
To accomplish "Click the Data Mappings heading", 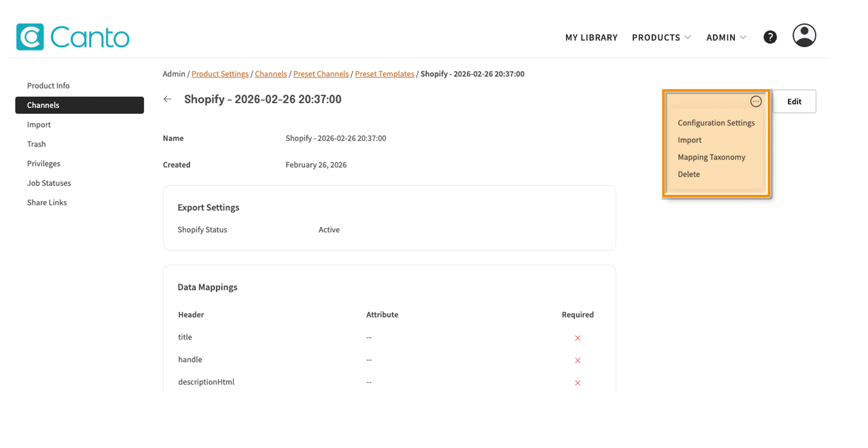I will tap(208, 287).
